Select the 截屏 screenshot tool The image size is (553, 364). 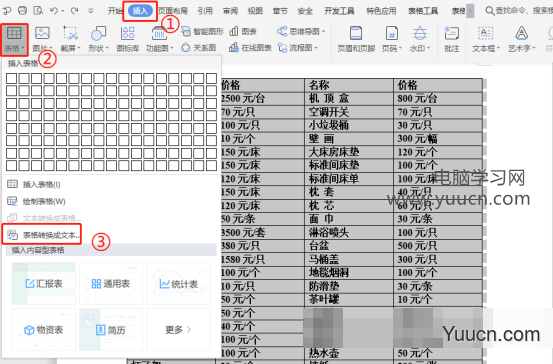(71, 40)
